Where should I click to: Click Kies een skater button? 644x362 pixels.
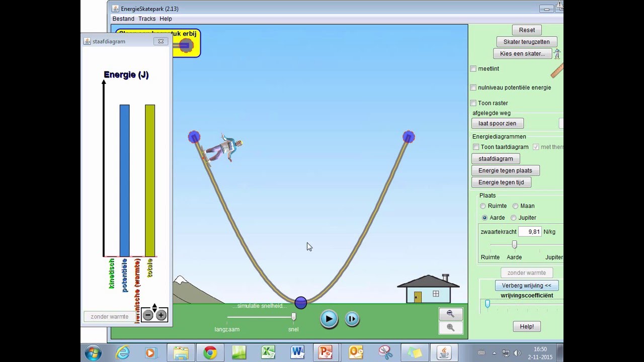522,54
